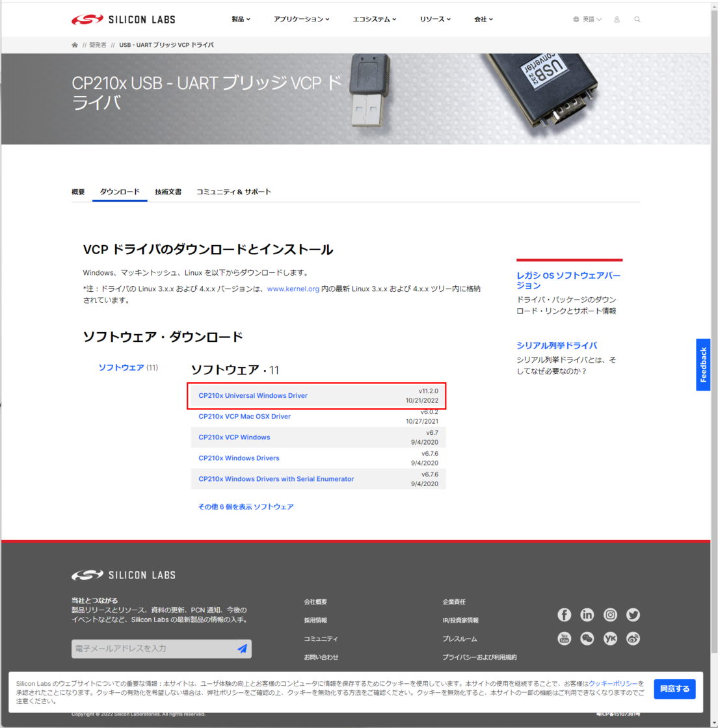Switch to the ダウンロード tab

coord(120,192)
